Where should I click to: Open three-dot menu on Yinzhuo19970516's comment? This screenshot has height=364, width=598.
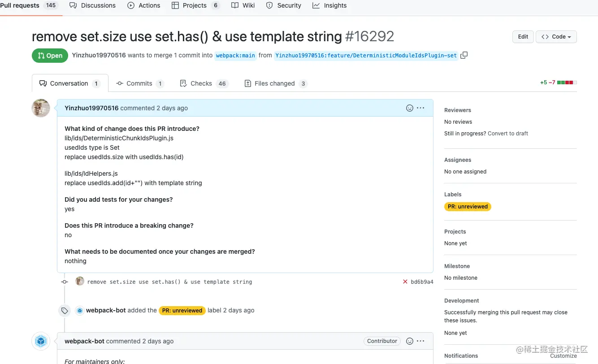(x=420, y=108)
